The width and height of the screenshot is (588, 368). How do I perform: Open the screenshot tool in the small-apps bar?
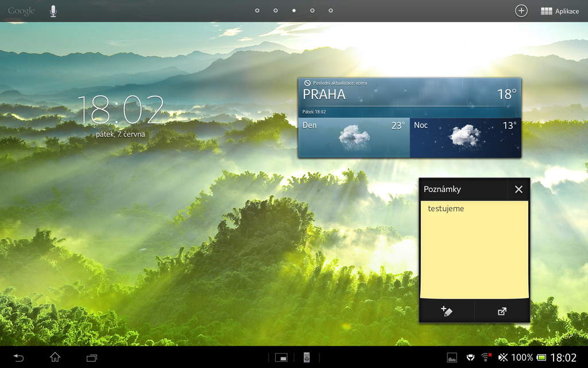(281, 356)
